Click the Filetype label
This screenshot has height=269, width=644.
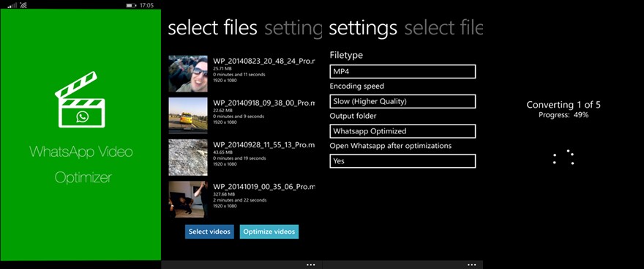click(346, 56)
